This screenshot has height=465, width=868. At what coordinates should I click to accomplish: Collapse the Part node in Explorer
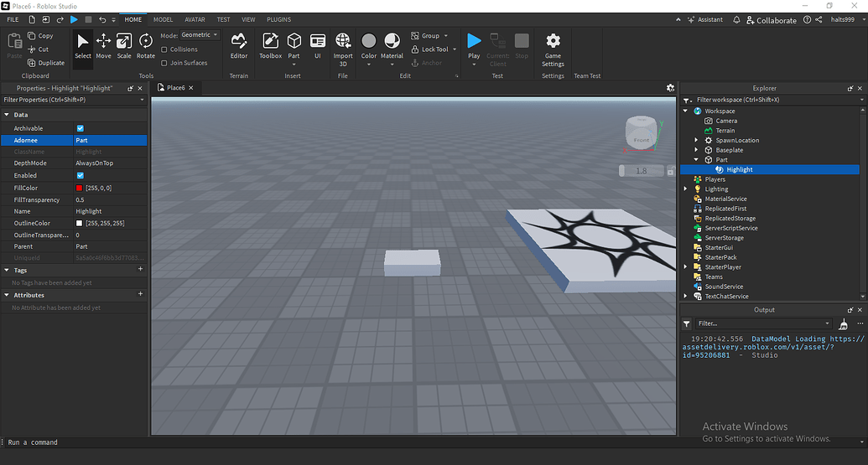coord(696,160)
